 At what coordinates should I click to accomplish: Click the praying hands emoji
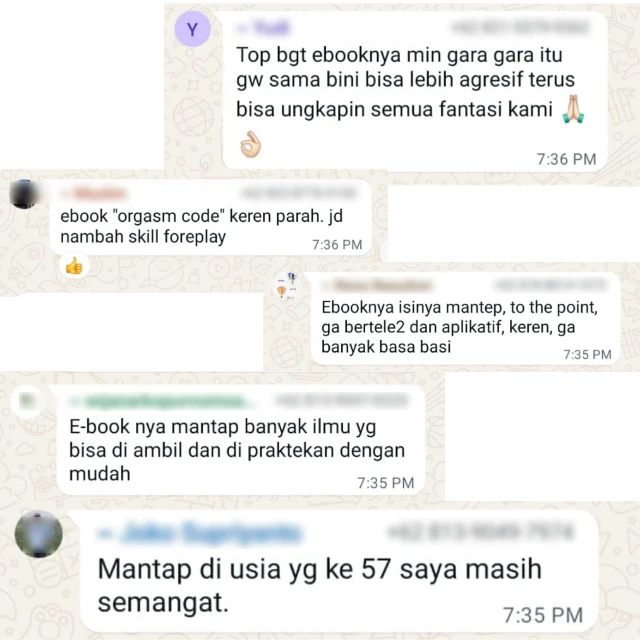coord(573,109)
